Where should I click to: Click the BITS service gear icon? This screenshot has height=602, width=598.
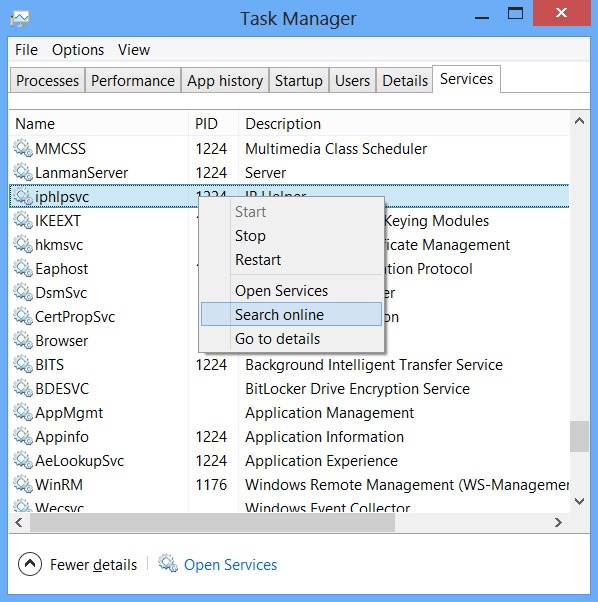(x=23, y=365)
